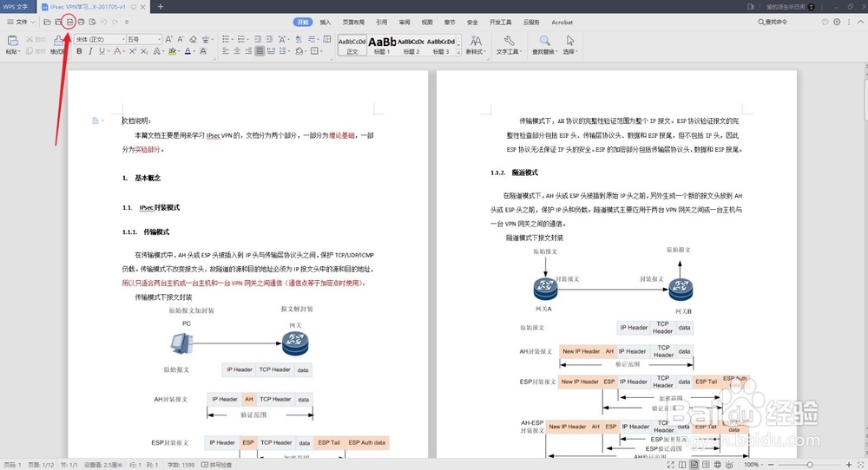The width and height of the screenshot is (868, 470).
Task: Open the 开发工具 ribbon tab
Action: tap(501, 23)
